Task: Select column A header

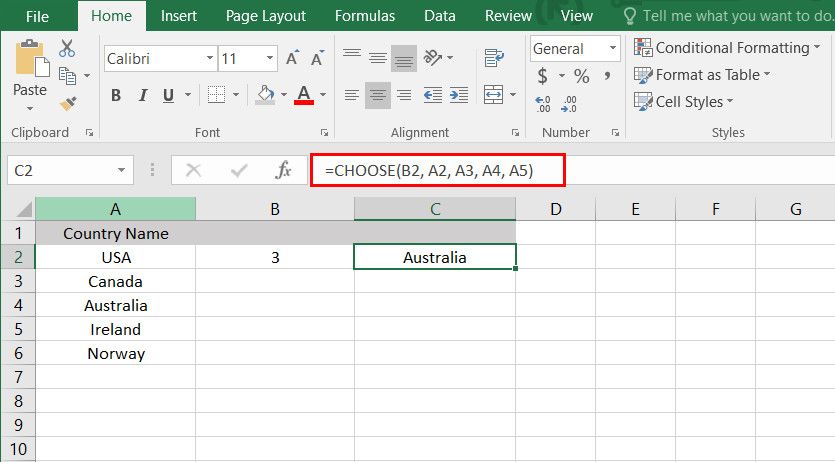Action: [x=116, y=209]
